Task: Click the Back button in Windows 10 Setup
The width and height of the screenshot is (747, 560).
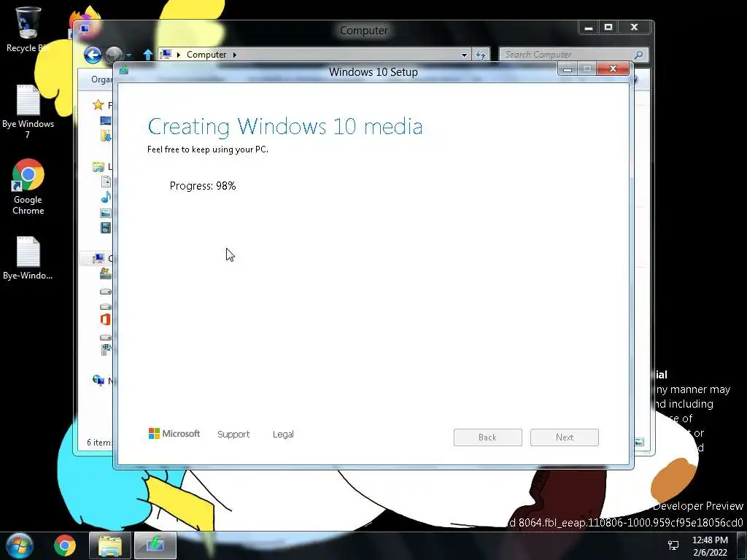Action: (488, 437)
